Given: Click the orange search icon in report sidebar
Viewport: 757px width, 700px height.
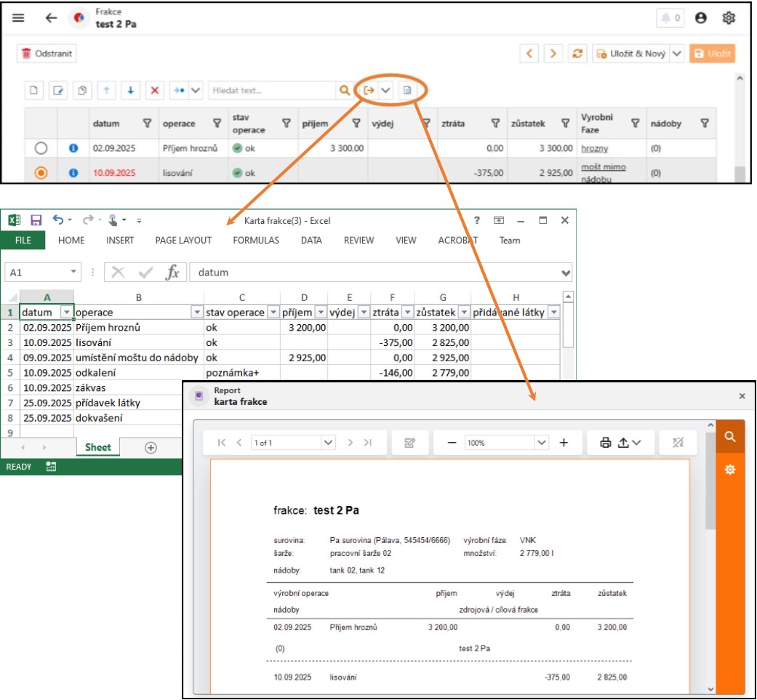Looking at the screenshot, I should pos(730,437).
